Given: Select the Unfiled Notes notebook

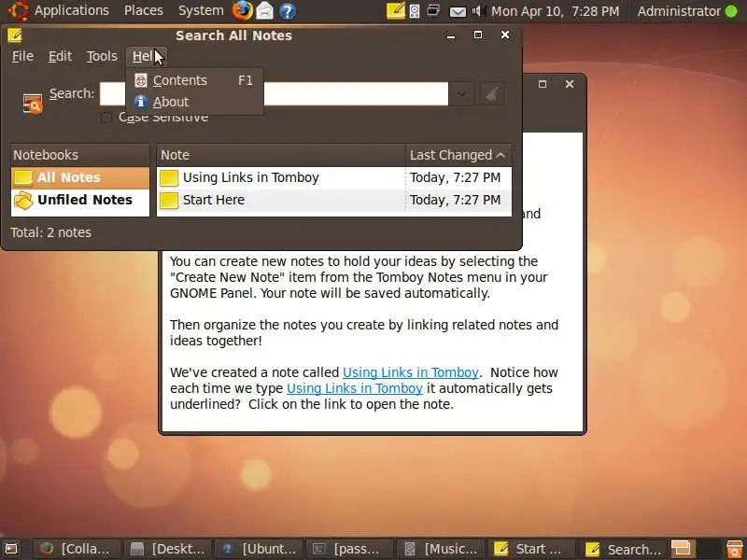Looking at the screenshot, I should click(x=80, y=200).
